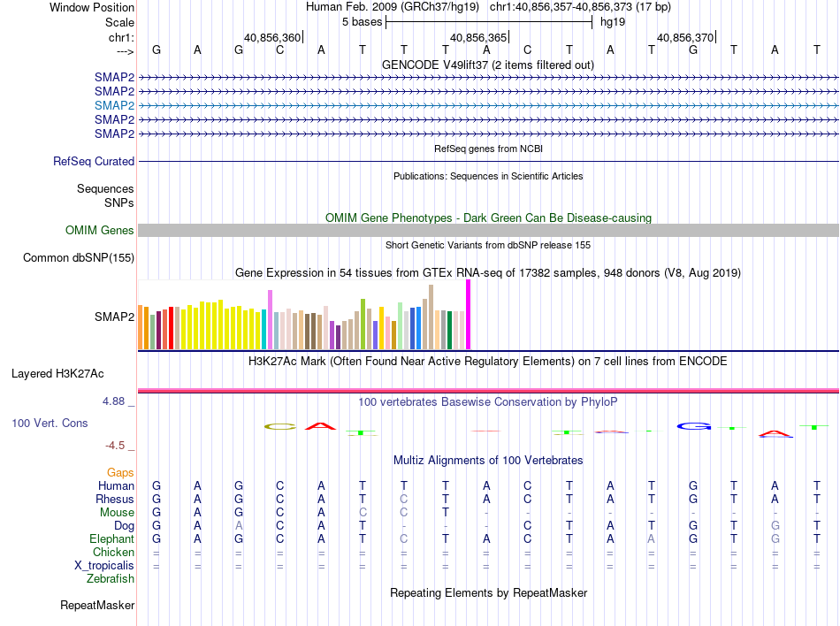
Task: Click the RefSeq genes from NCBI title
Action: click(488, 149)
